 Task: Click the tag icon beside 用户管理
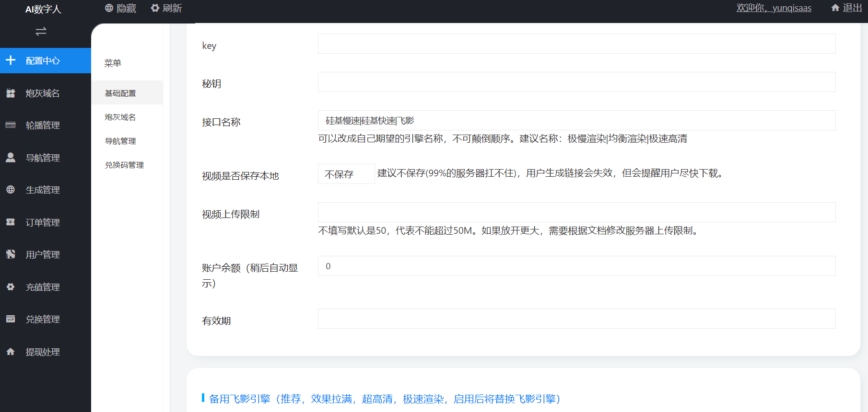point(11,254)
